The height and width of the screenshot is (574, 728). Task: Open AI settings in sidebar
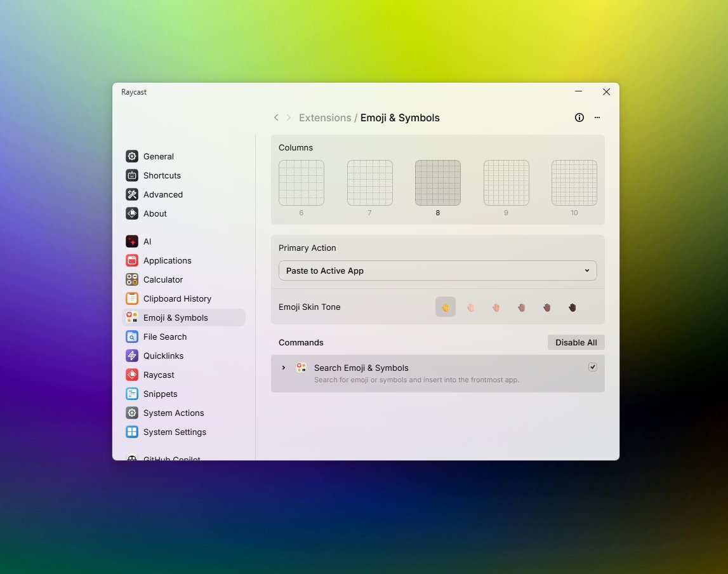coord(147,241)
